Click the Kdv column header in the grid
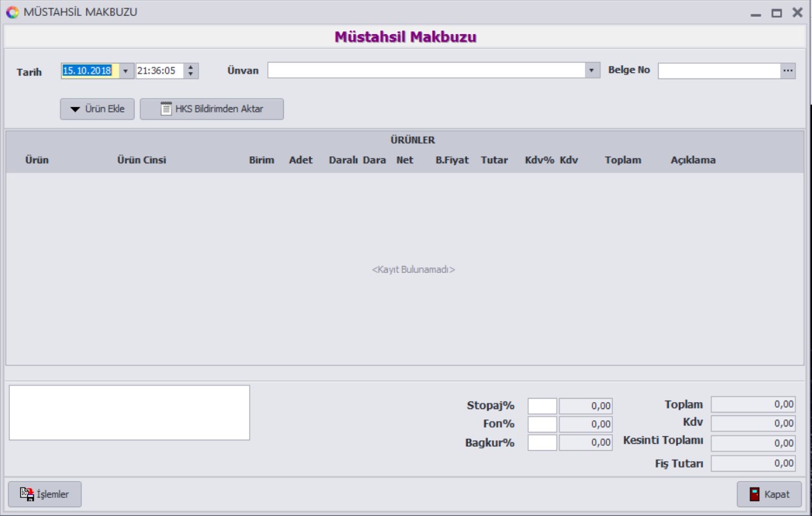This screenshot has width=812, height=516. tap(568, 160)
